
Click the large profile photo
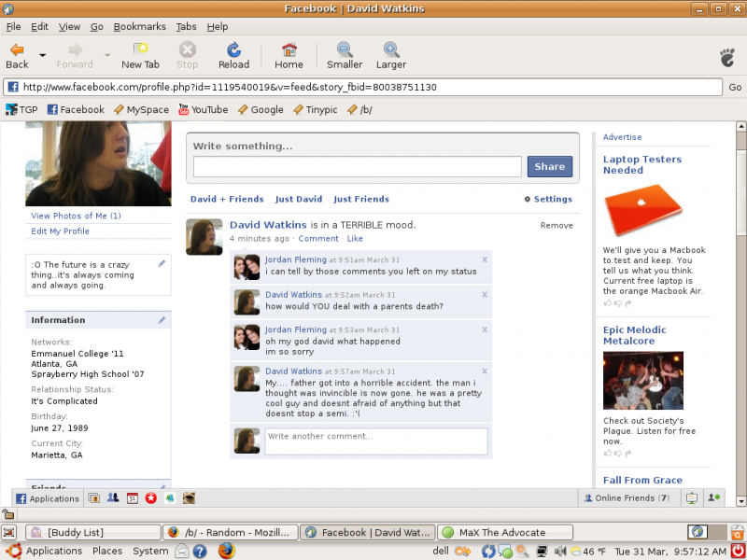(x=98, y=163)
